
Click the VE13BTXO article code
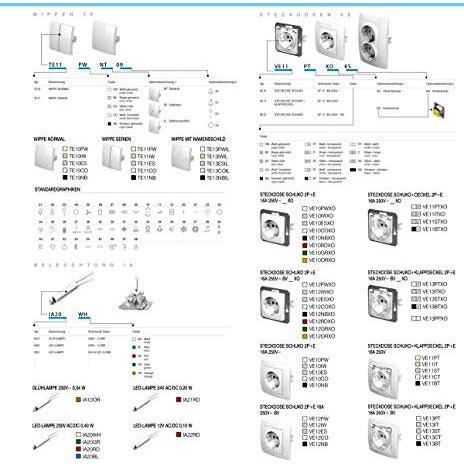435,306
